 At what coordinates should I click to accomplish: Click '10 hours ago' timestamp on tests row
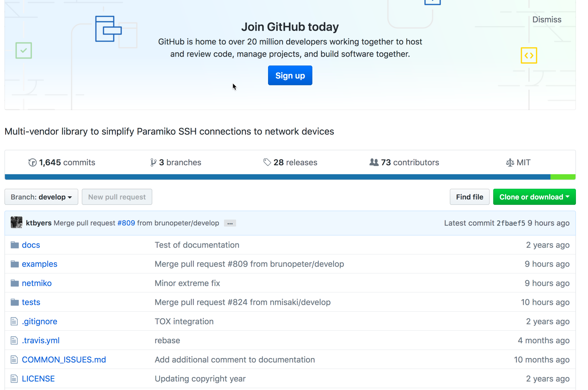(545, 302)
